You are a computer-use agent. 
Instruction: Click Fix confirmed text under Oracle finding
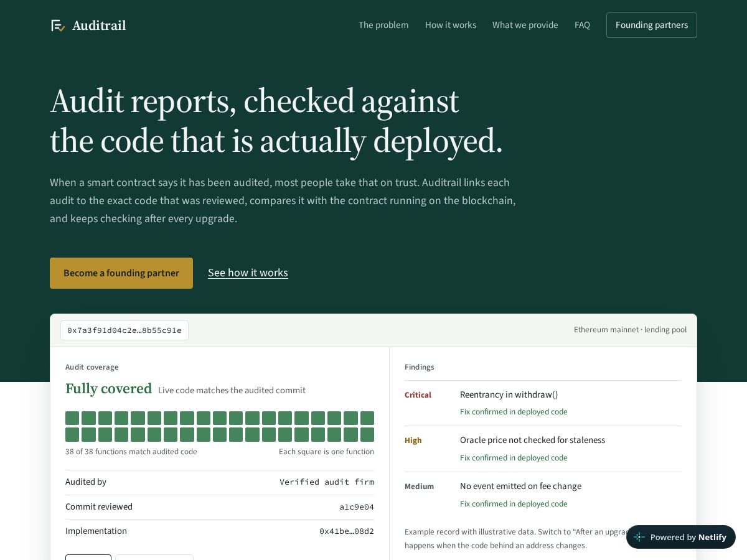514,458
